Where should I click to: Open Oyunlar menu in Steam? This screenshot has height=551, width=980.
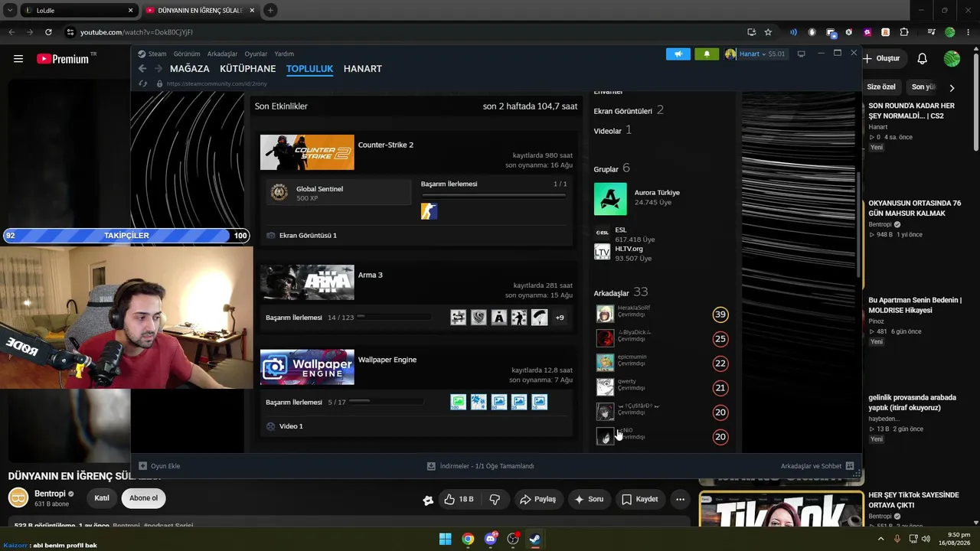point(256,54)
